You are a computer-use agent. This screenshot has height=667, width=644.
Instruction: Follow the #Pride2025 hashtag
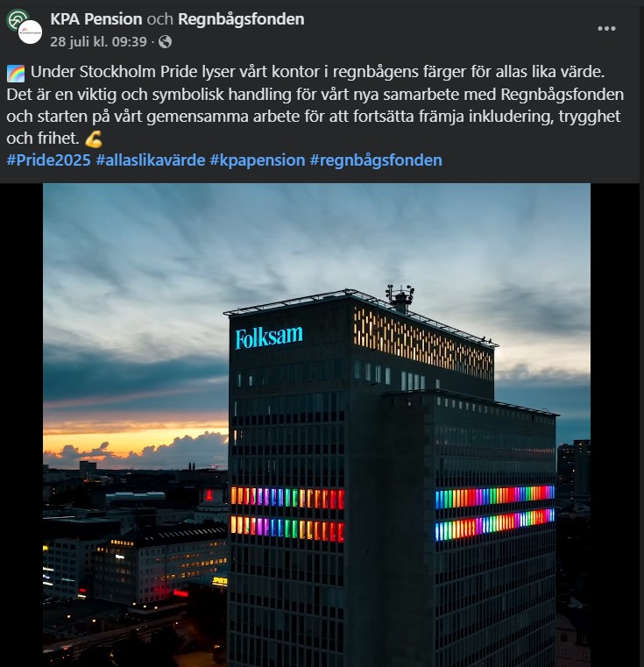pyautogui.click(x=49, y=160)
